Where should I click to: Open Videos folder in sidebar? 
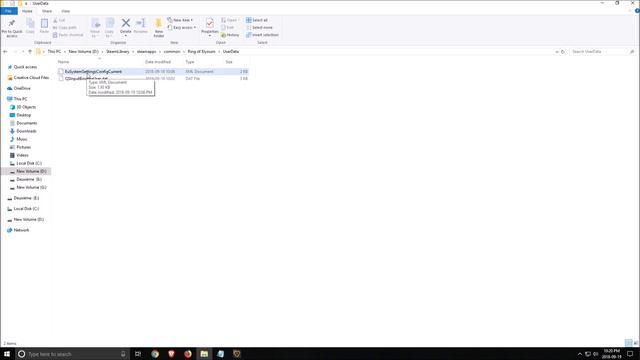[22, 155]
